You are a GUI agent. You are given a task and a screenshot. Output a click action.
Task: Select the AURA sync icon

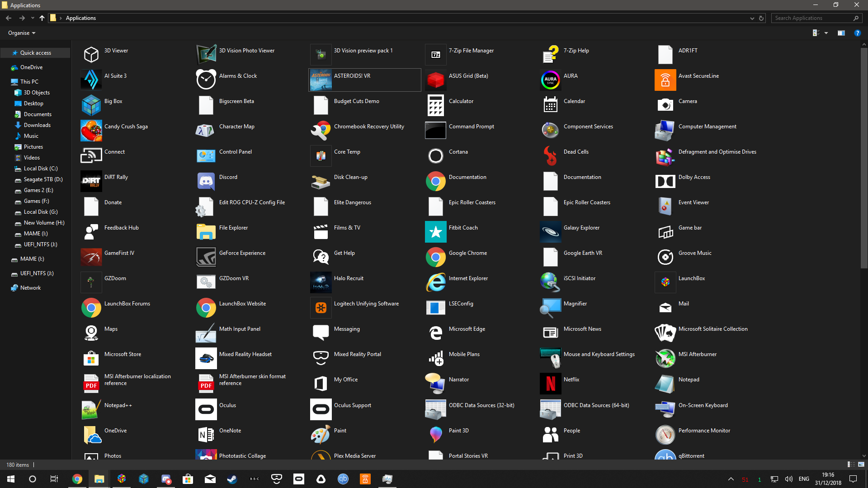pyautogui.click(x=551, y=80)
